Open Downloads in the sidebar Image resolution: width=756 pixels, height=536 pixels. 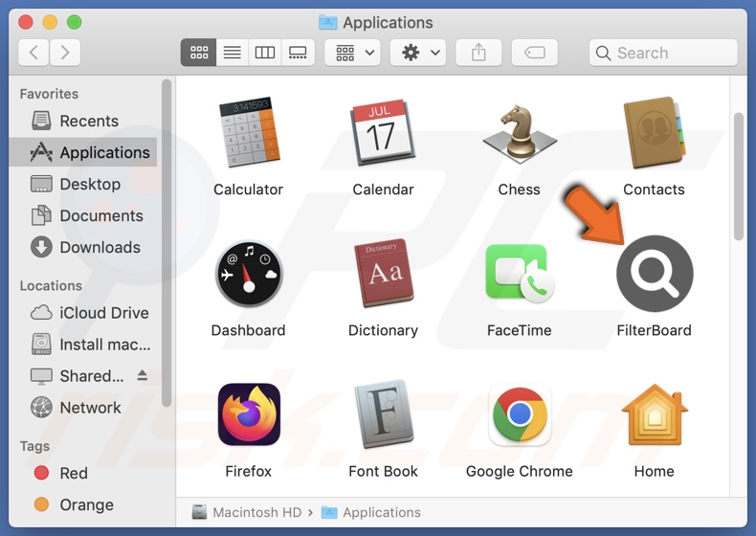[x=82, y=247]
